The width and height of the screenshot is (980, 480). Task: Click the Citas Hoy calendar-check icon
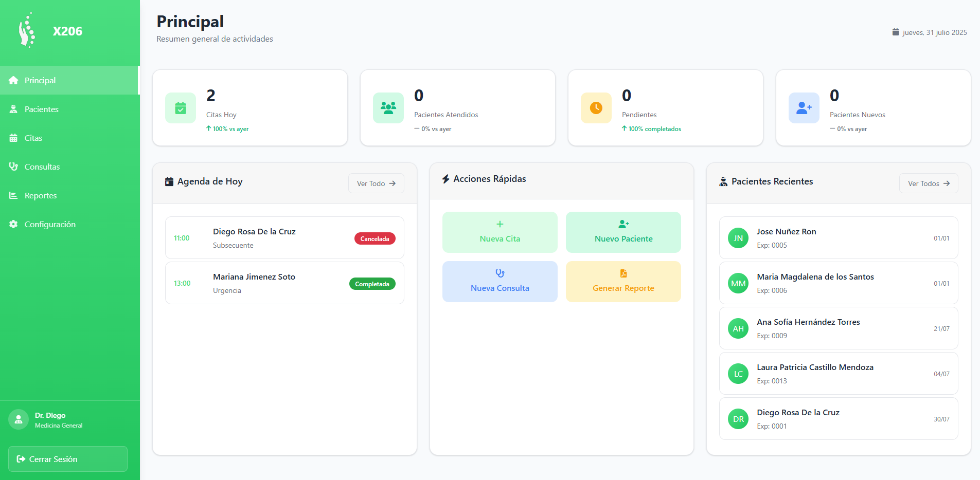(181, 108)
